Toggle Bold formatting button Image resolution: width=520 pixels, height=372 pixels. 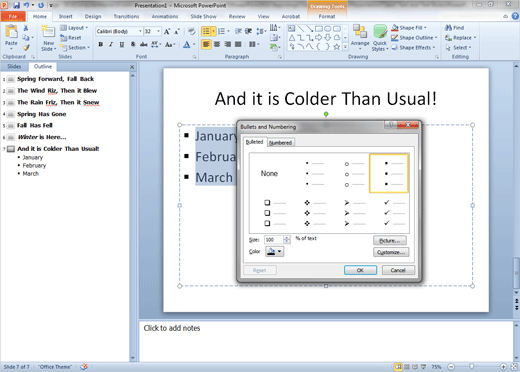coord(100,44)
